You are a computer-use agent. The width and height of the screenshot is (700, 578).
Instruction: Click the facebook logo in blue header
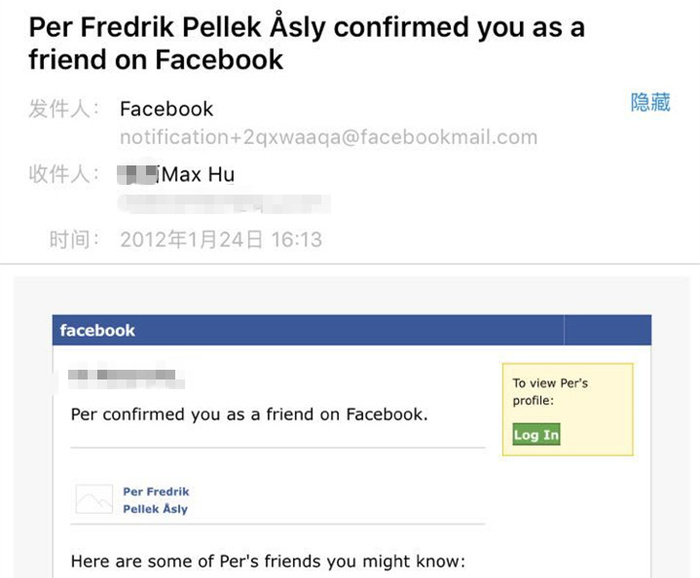coord(97,330)
